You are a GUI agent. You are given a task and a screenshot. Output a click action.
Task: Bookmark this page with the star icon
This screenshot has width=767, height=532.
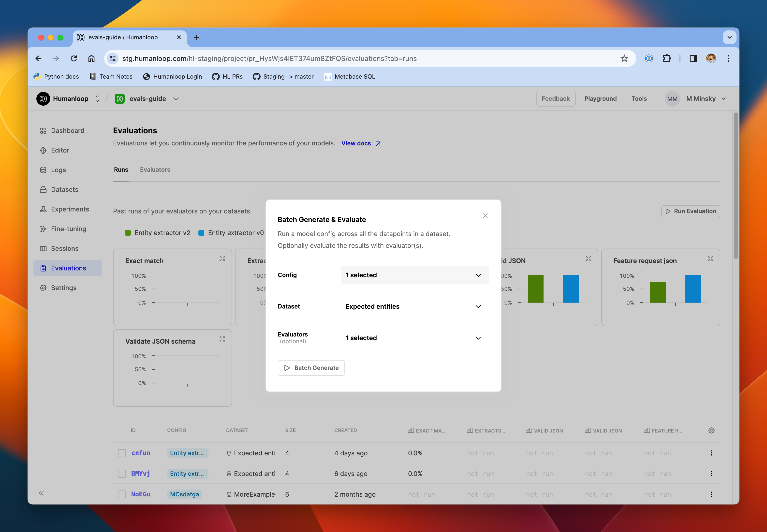point(624,59)
